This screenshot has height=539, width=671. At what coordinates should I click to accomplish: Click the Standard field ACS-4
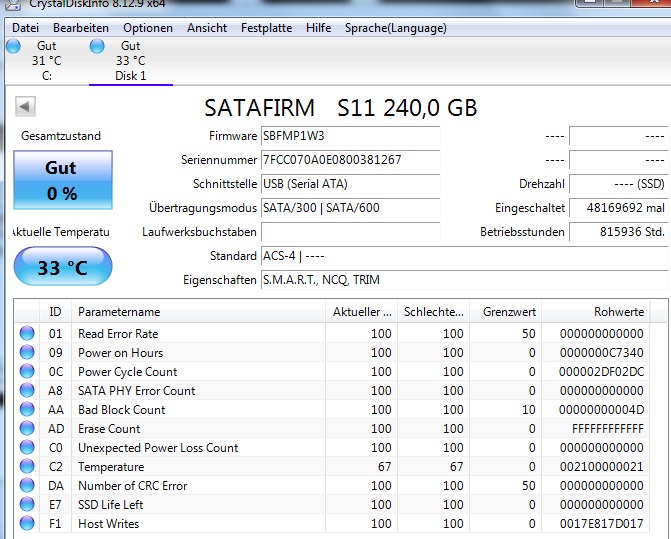point(464,256)
